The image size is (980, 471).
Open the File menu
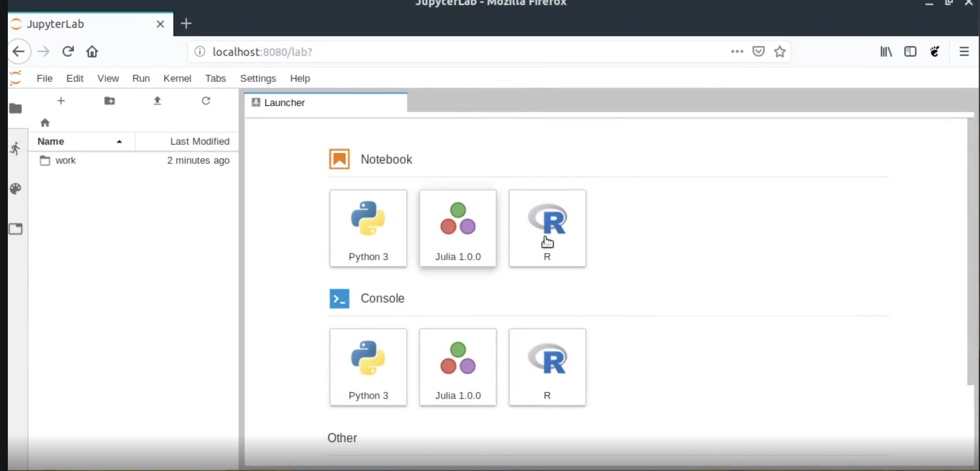44,78
